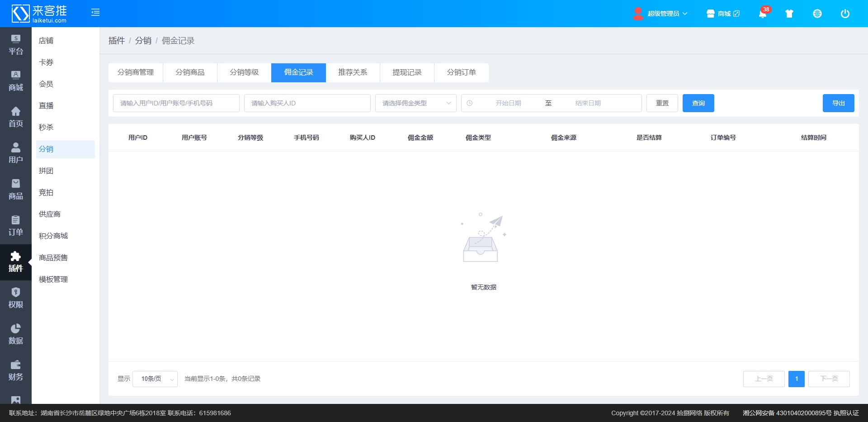Screen dimensions: 868x422
Task: Switch to the 提现记录 tab
Action: (x=407, y=72)
